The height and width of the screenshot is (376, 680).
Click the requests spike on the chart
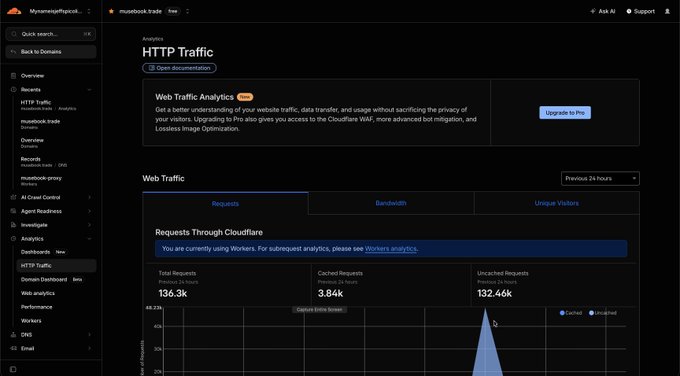[x=486, y=343]
